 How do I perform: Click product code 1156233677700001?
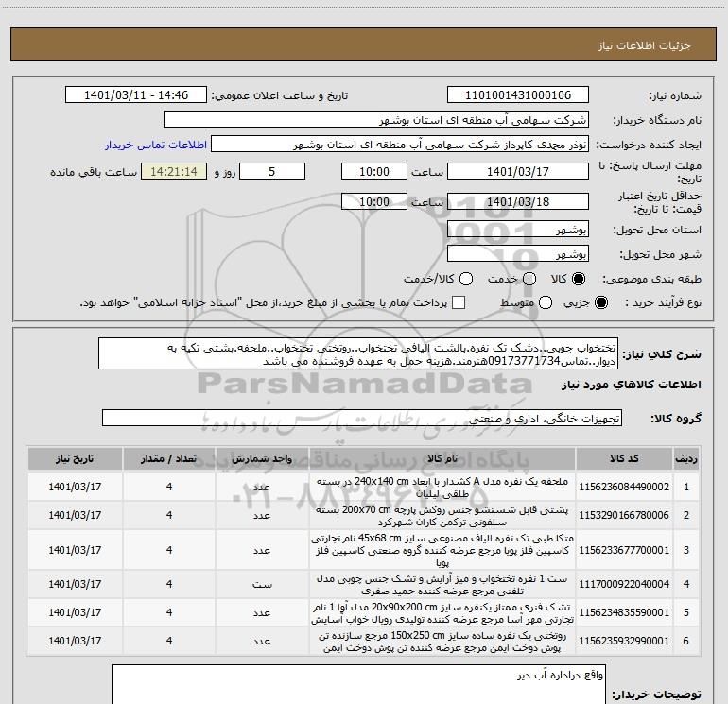(x=624, y=550)
